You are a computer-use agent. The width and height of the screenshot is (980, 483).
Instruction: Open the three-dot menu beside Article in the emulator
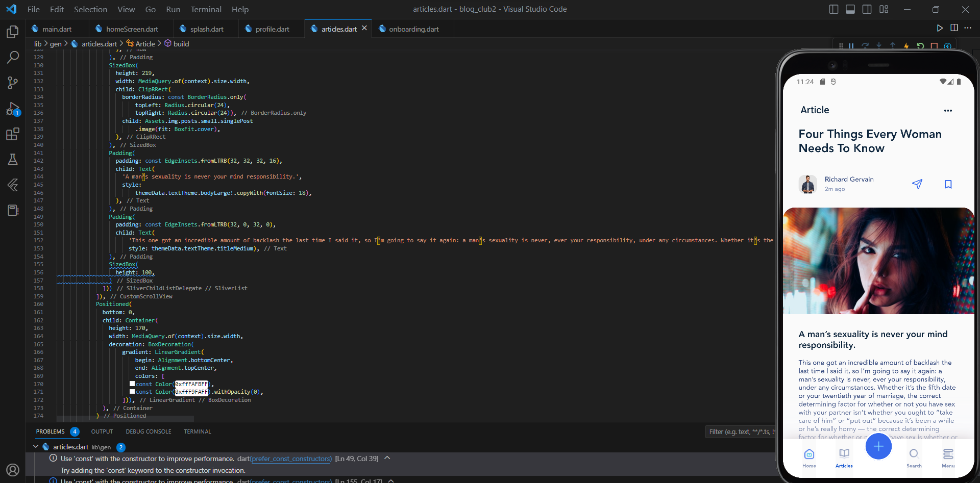pos(948,110)
